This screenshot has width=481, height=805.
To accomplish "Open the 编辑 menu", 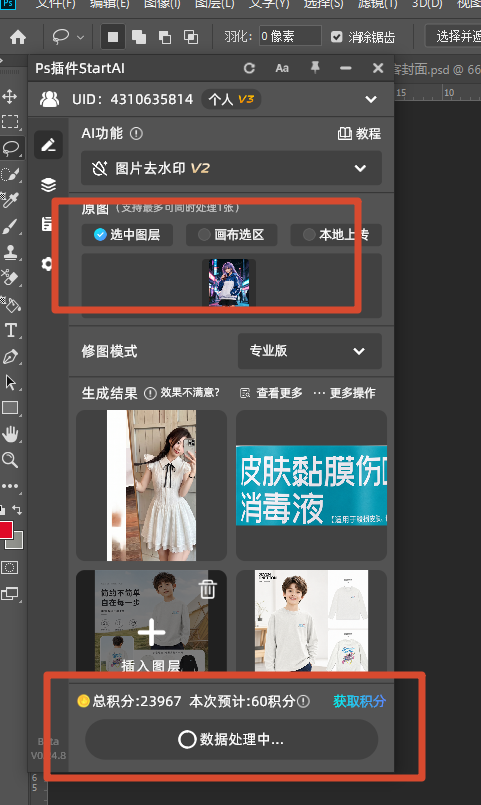I will coord(109,4).
